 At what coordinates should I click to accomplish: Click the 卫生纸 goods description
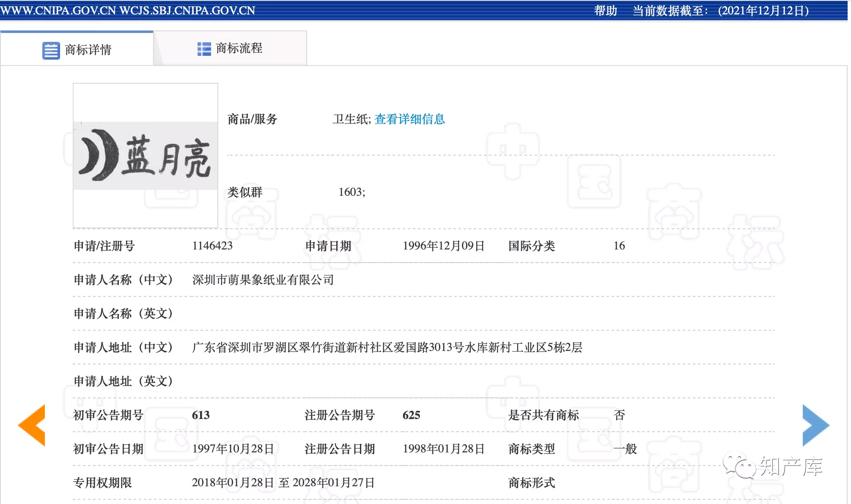349,120
